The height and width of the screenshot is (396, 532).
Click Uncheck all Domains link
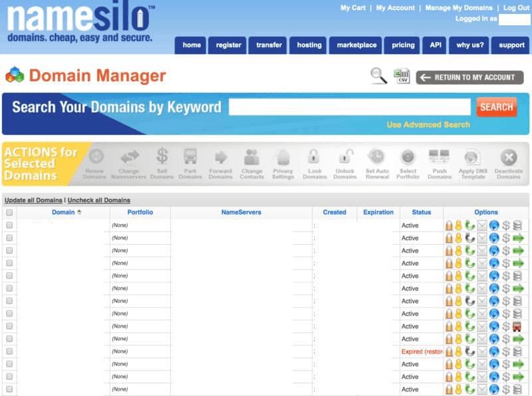pyautogui.click(x=98, y=200)
